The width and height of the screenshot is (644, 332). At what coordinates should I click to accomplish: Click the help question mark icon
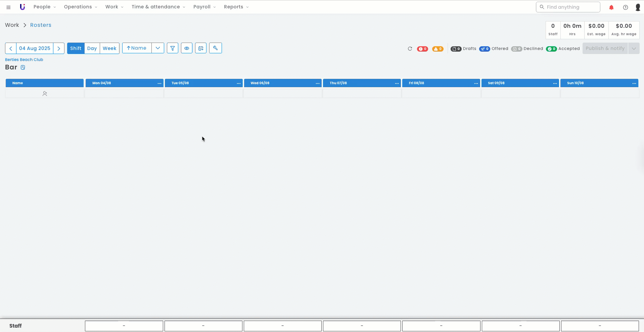pos(625,7)
